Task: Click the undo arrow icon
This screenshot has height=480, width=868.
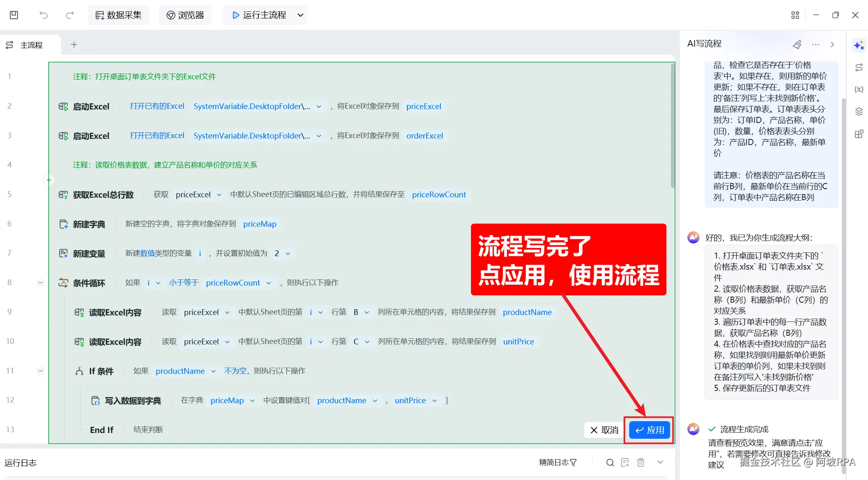Action: point(43,15)
